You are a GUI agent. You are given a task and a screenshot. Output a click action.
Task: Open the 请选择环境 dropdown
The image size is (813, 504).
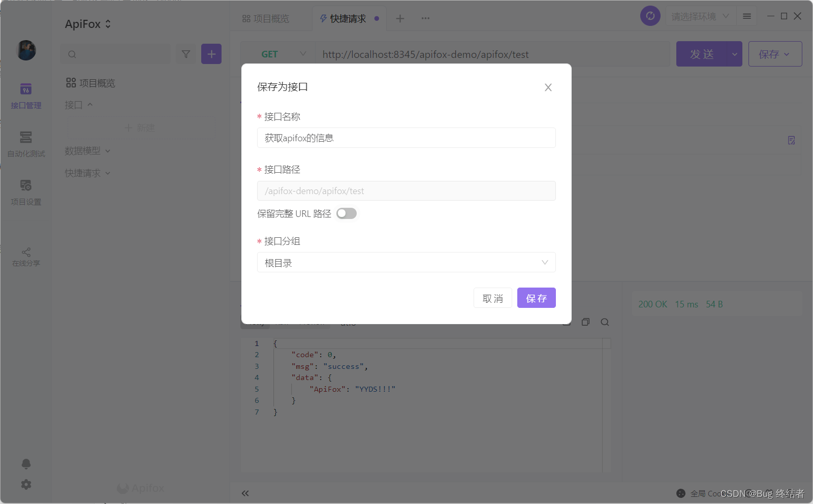pos(700,17)
